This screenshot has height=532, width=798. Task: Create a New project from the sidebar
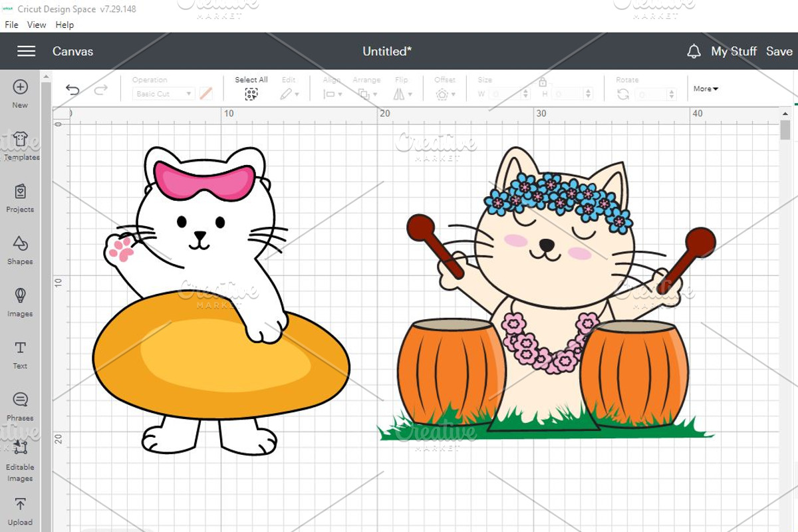click(20, 94)
